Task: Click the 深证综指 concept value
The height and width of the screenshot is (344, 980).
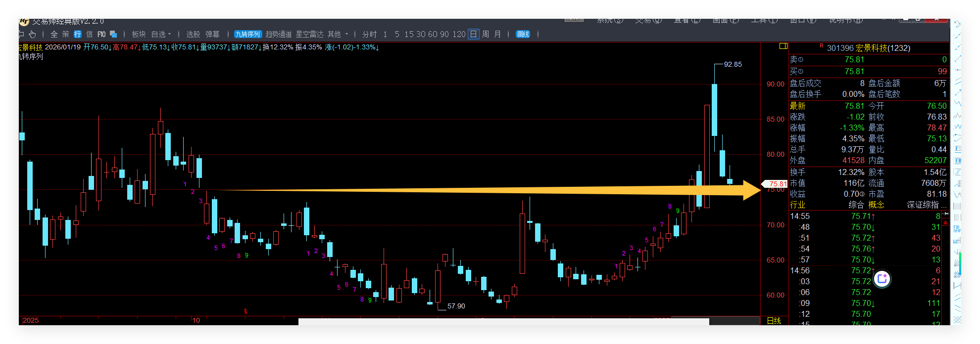Action: (x=926, y=205)
